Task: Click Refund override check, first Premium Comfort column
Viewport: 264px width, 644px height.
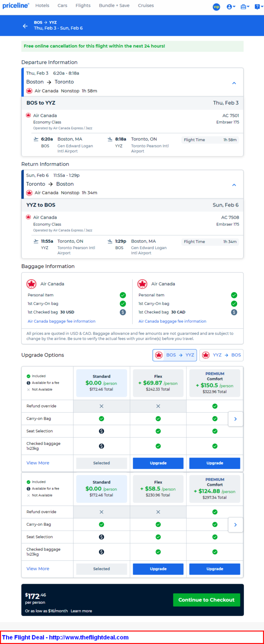Action: click(x=215, y=406)
